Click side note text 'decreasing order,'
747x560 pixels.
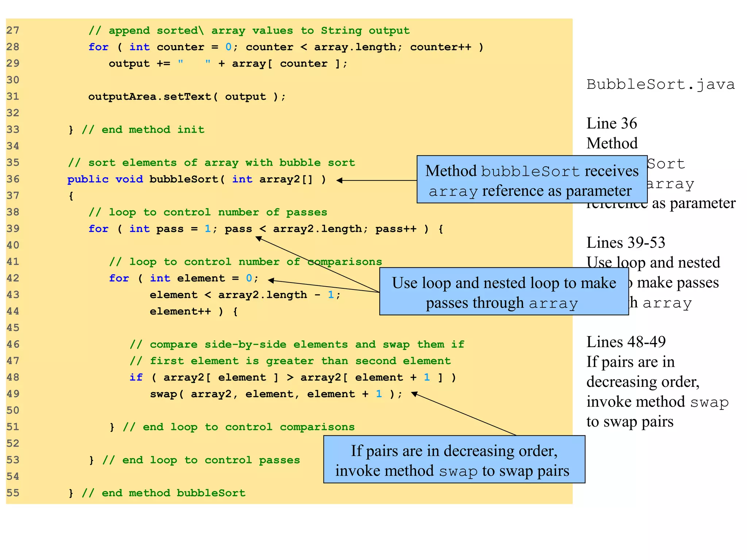click(643, 382)
